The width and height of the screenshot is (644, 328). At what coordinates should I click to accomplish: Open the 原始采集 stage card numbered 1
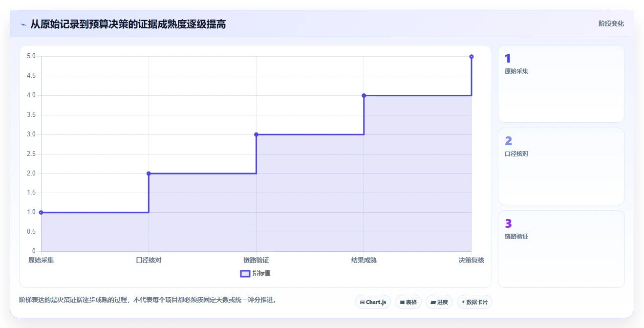[561, 84]
